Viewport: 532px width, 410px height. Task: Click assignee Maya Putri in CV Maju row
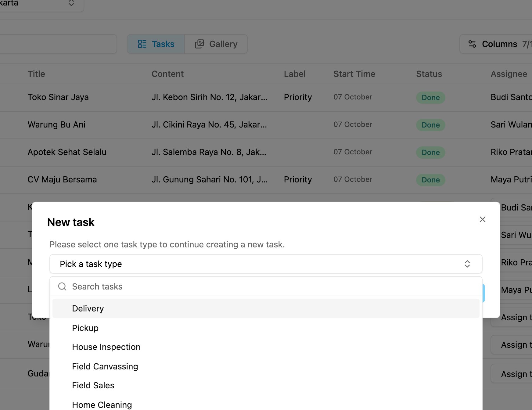(511, 179)
